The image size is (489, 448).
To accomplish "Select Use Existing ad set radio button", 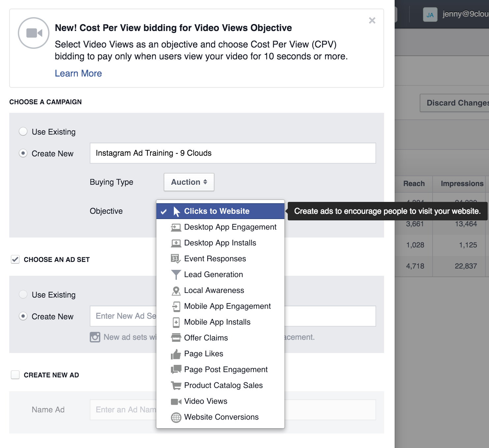I will click(23, 294).
